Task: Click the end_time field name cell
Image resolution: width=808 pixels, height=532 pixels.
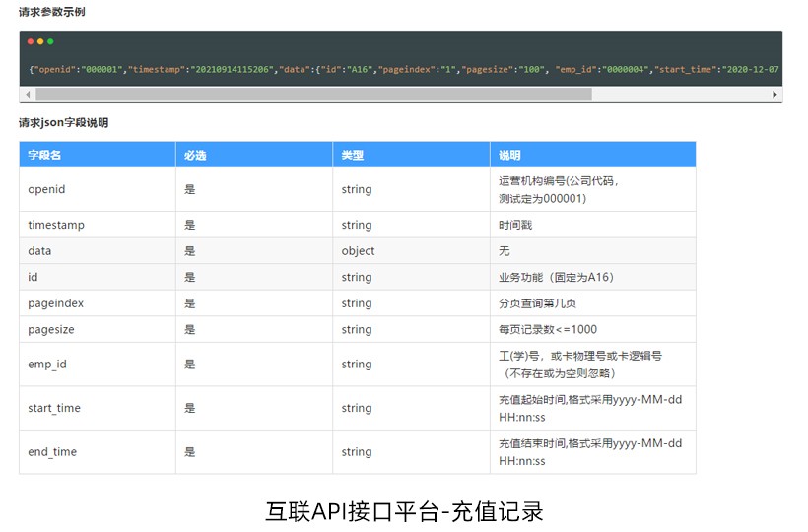Action: (52, 452)
